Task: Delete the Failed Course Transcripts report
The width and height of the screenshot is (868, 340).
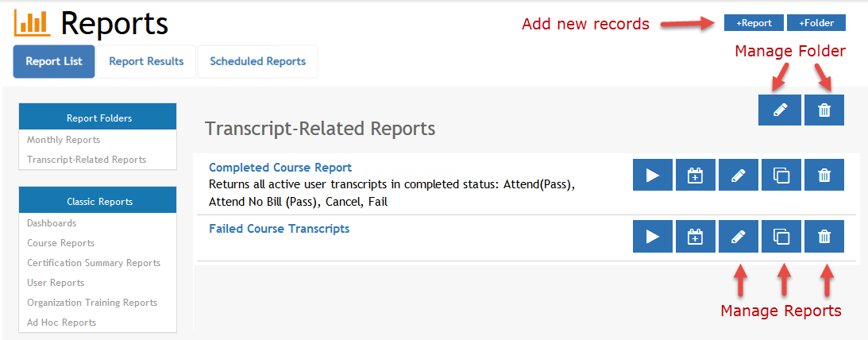Action: click(x=824, y=236)
